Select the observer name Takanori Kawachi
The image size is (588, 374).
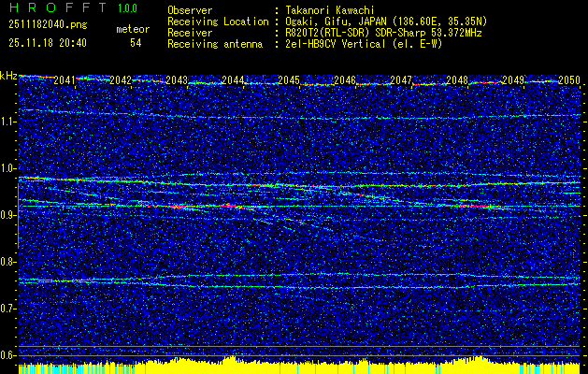[332, 8]
